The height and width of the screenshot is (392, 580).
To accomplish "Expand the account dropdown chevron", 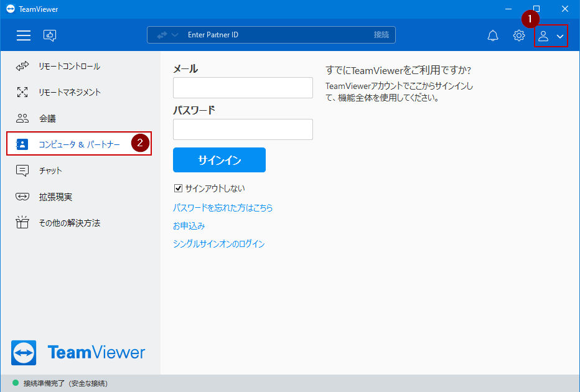I will (x=560, y=36).
